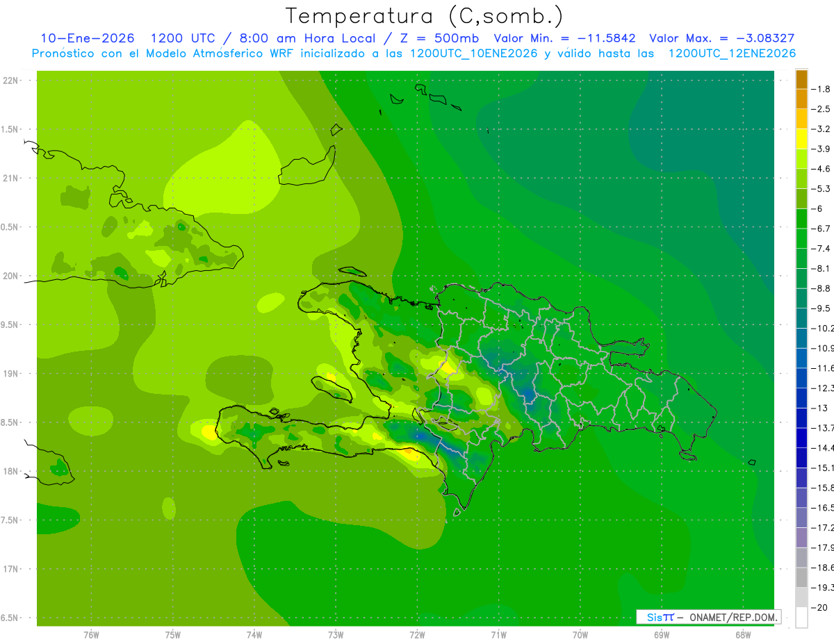Click the gold swatch between -2.5 and -3.2
This screenshot has width=834, height=644.
(801, 119)
